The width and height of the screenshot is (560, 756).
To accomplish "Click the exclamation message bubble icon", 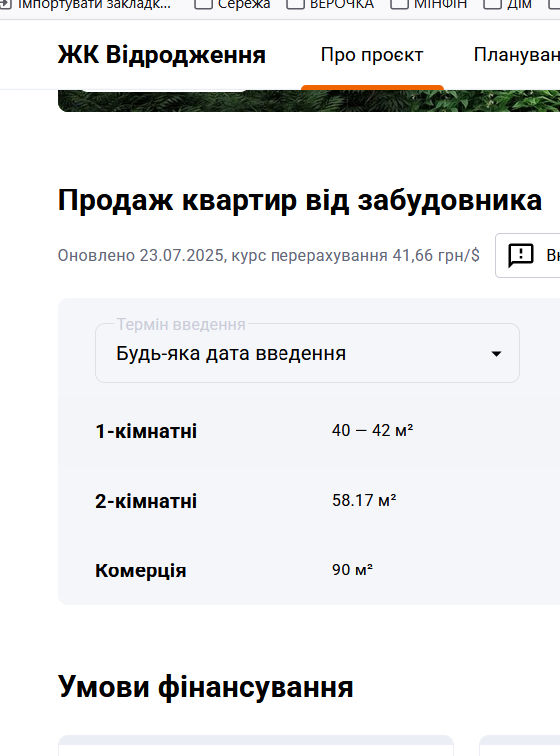I will pyautogui.click(x=520, y=255).
